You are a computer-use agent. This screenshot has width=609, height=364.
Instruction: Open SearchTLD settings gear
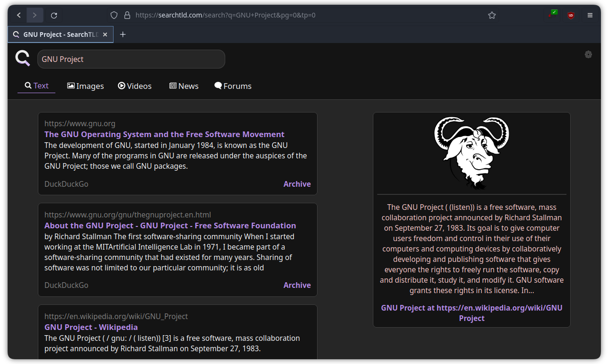coord(588,54)
